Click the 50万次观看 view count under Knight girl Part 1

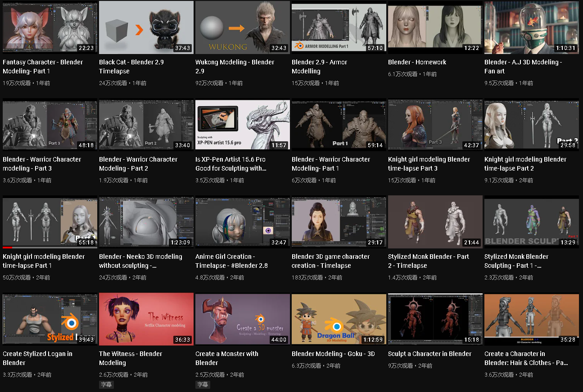17,278
